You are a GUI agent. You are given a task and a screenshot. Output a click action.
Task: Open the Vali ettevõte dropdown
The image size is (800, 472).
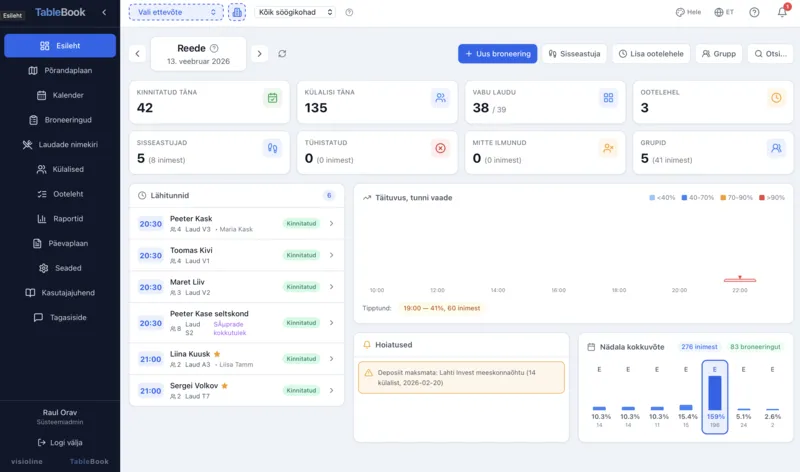click(175, 12)
